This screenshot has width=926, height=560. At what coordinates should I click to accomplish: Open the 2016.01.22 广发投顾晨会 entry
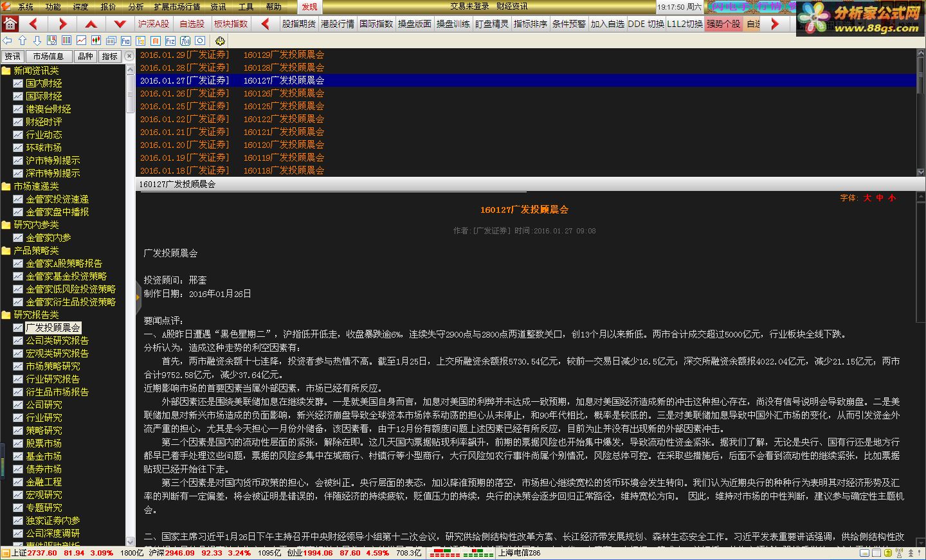(x=526, y=119)
